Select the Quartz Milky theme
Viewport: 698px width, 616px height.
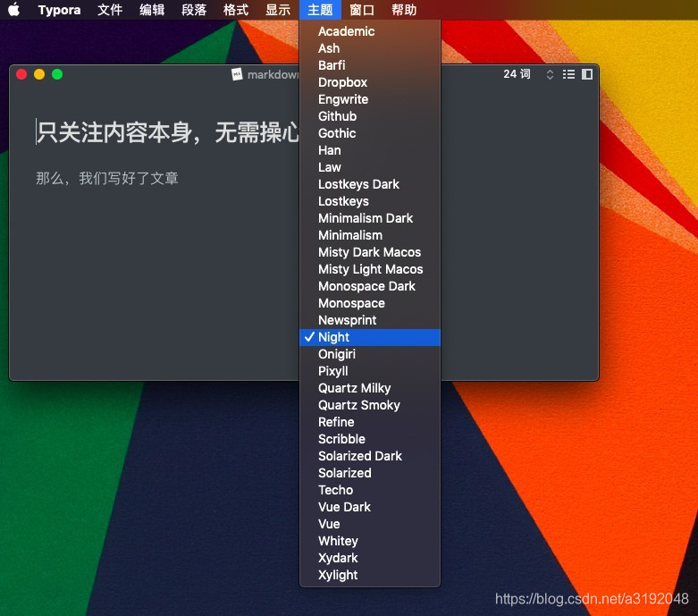pyautogui.click(x=370, y=388)
